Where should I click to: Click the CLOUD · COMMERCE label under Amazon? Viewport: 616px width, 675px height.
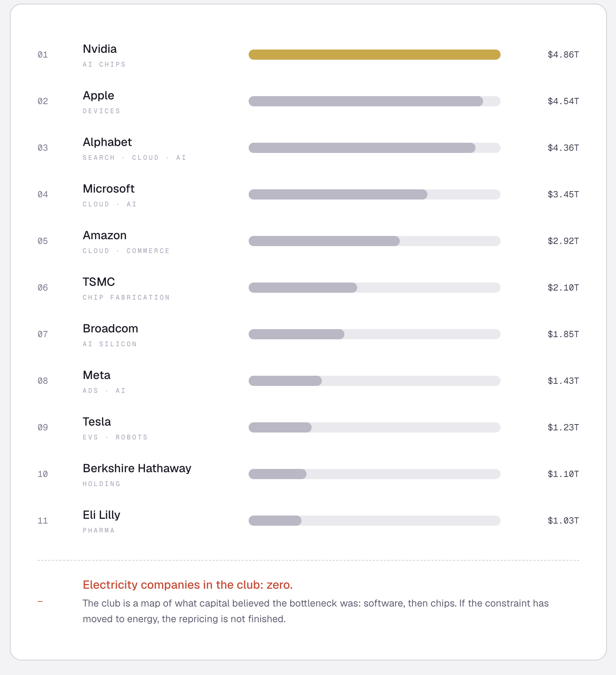point(126,251)
